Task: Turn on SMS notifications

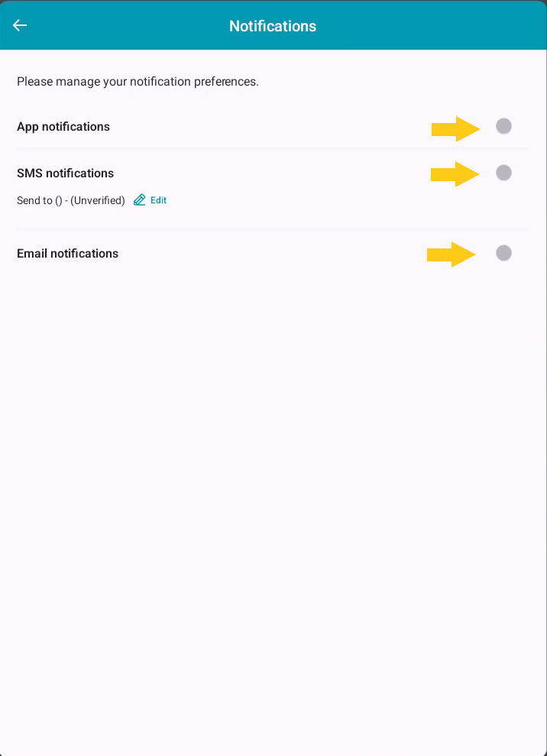Action: click(x=503, y=172)
